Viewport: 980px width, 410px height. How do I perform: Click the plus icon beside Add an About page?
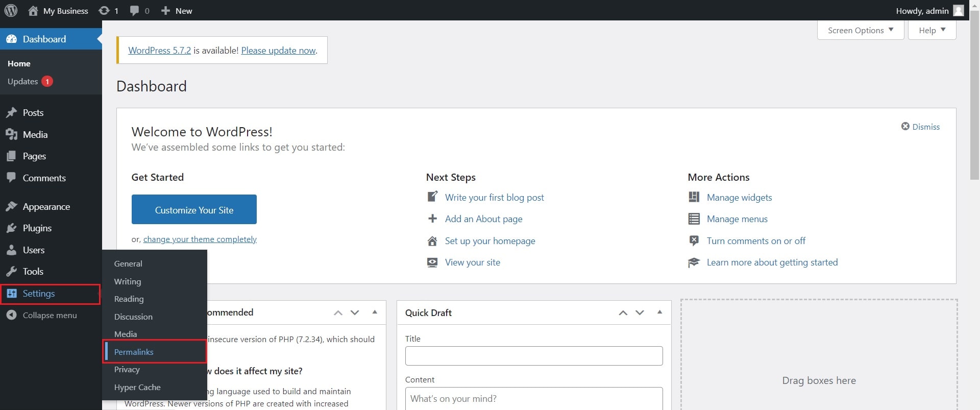point(432,219)
